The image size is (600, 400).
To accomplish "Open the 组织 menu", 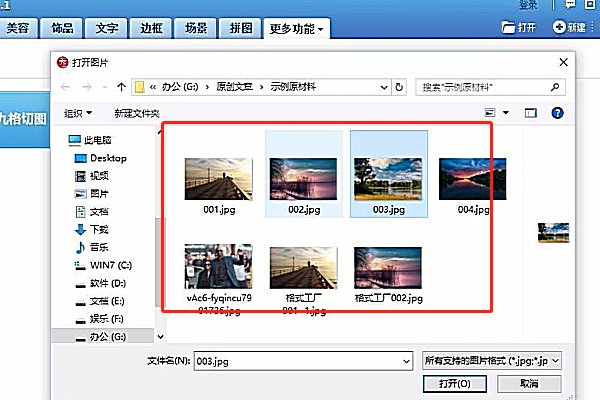I will (78, 113).
